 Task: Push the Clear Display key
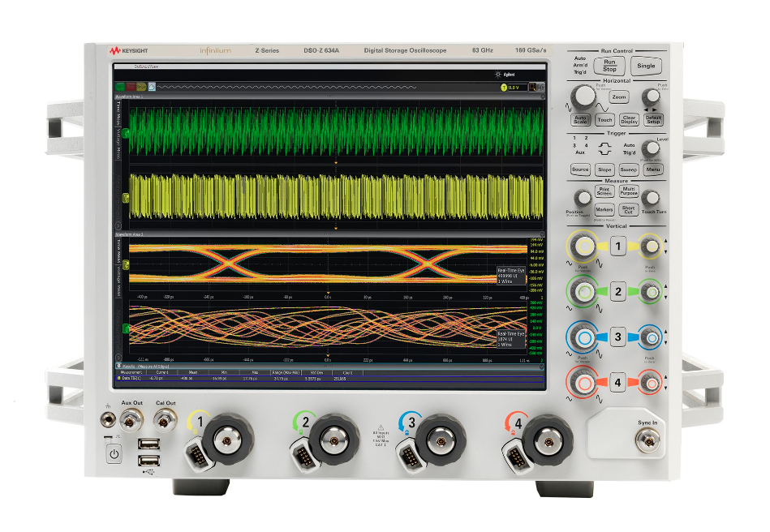pos(629,120)
